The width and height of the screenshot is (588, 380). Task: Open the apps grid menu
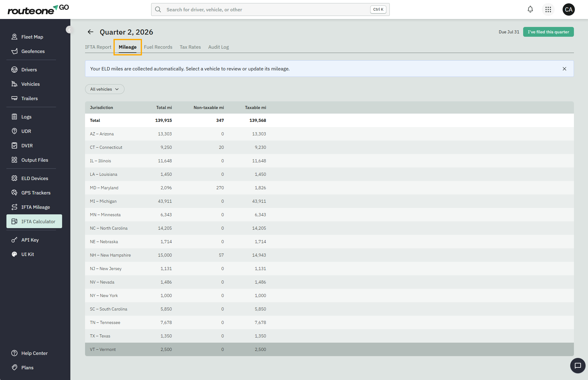click(548, 9)
